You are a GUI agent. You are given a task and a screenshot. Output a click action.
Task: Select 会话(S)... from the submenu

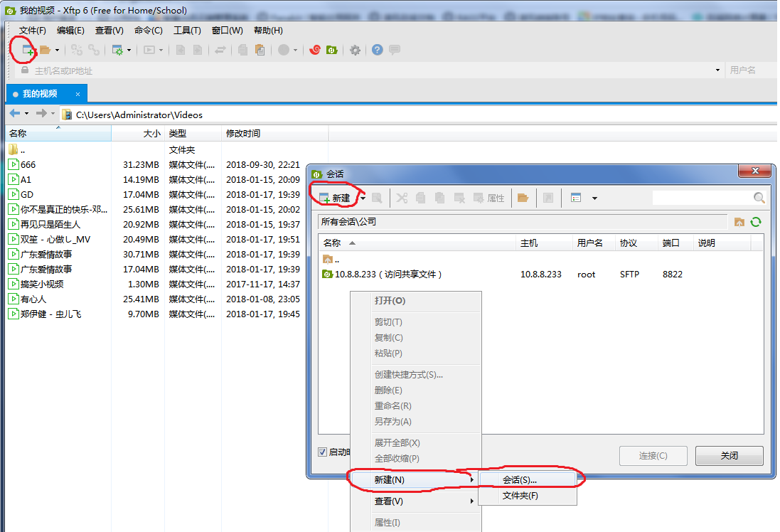(519, 480)
